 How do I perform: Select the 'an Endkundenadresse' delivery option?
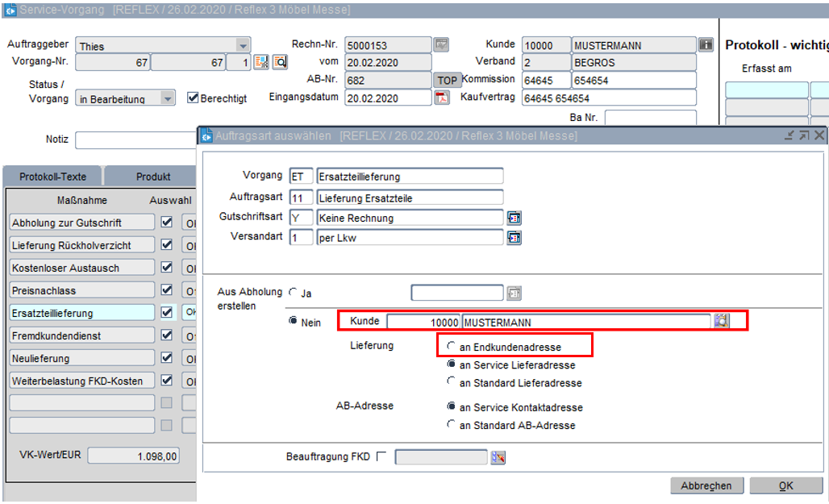tap(452, 347)
